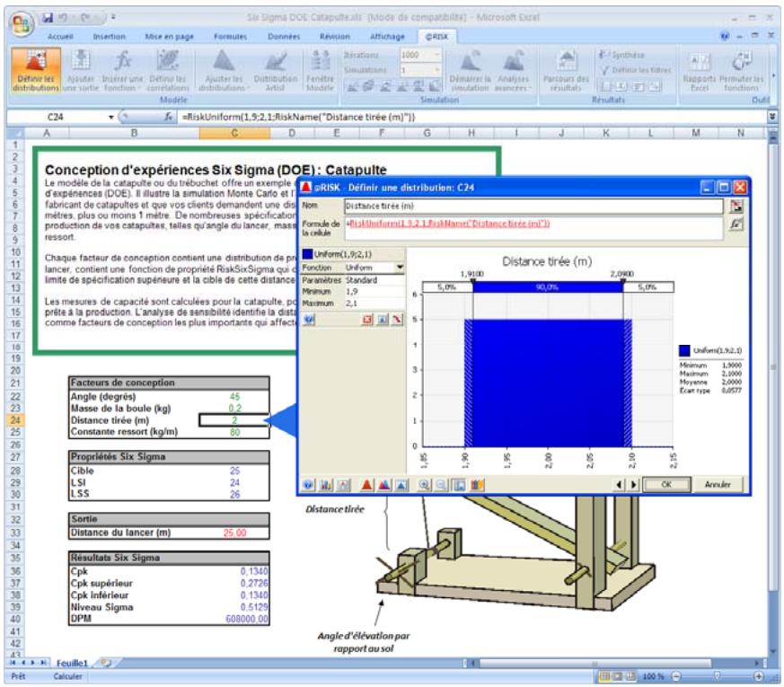
Task: Click Démarrer la simulation in the ribbon
Action: point(470,70)
